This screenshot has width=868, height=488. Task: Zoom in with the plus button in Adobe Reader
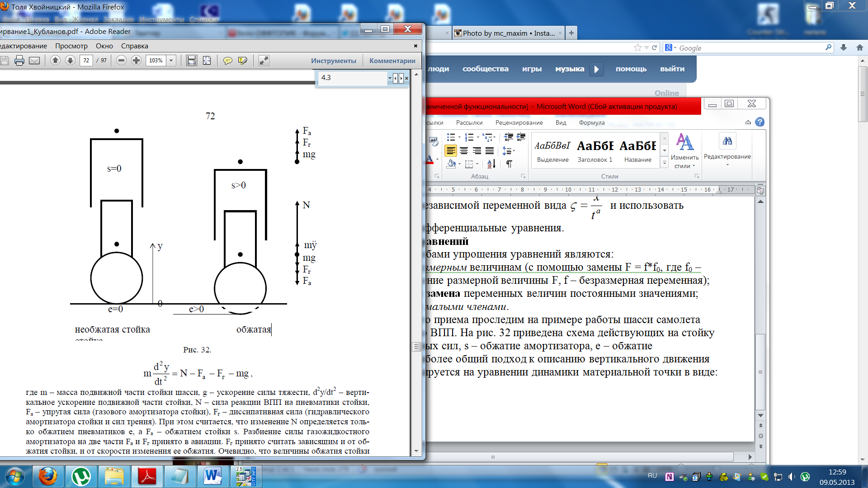(136, 61)
